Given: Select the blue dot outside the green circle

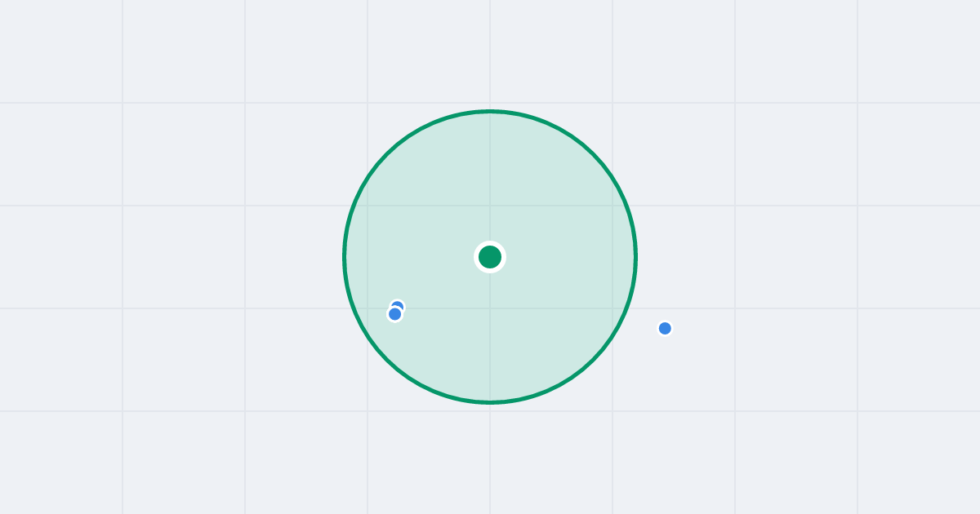Looking at the screenshot, I should [665, 328].
